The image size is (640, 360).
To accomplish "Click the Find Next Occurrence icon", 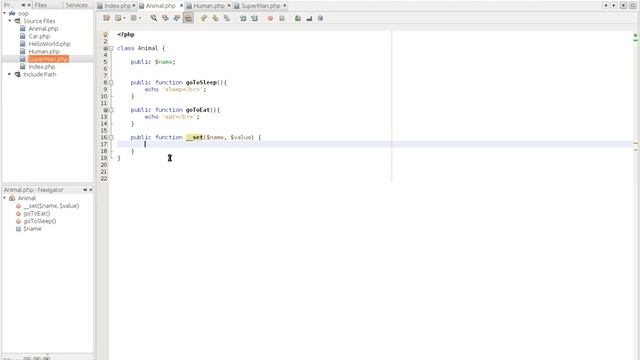I will click(176, 18).
